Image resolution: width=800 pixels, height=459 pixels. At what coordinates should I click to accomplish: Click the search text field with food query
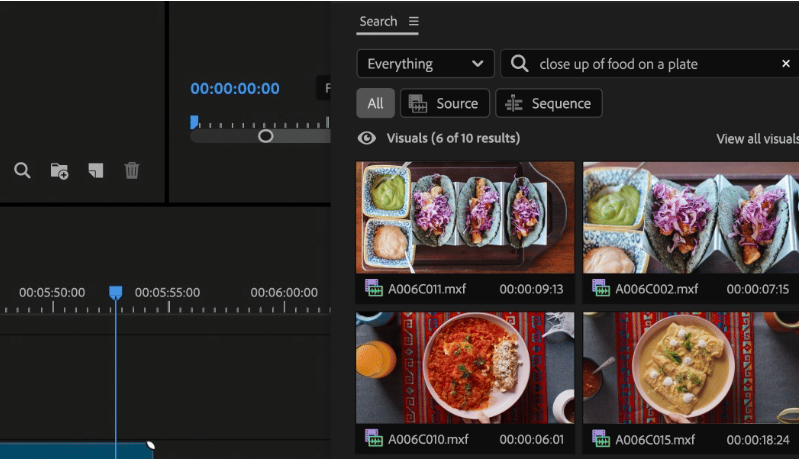click(x=650, y=64)
